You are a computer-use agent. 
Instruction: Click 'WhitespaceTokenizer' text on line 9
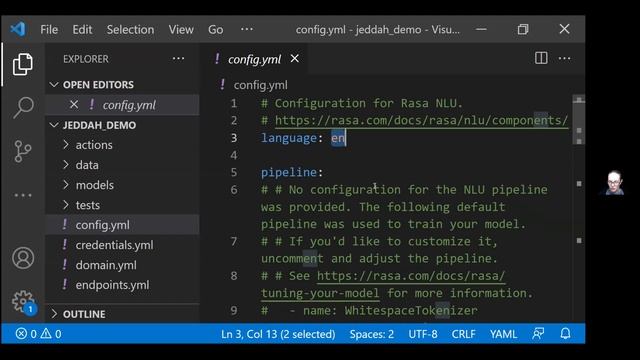[411, 311]
